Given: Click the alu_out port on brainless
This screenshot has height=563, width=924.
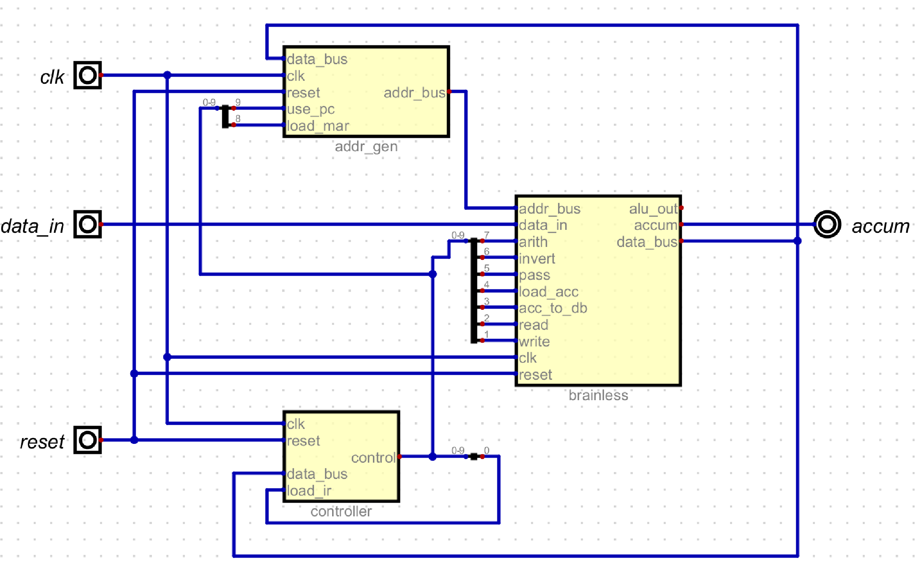Looking at the screenshot, I should pos(681,208).
